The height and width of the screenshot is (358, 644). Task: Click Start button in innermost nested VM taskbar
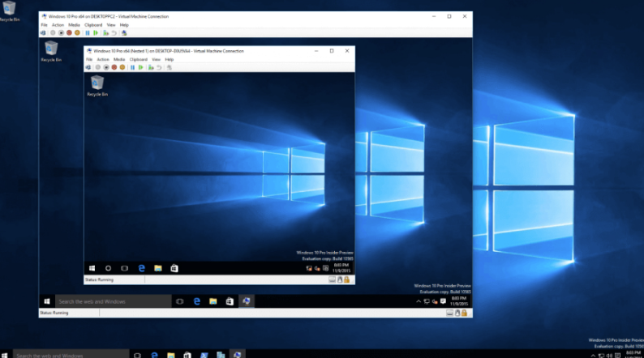coord(92,267)
